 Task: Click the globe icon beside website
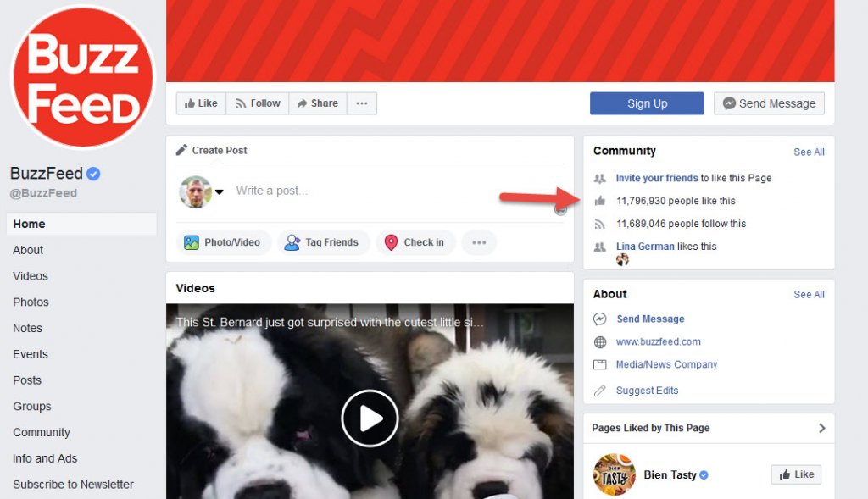pos(600,342)
